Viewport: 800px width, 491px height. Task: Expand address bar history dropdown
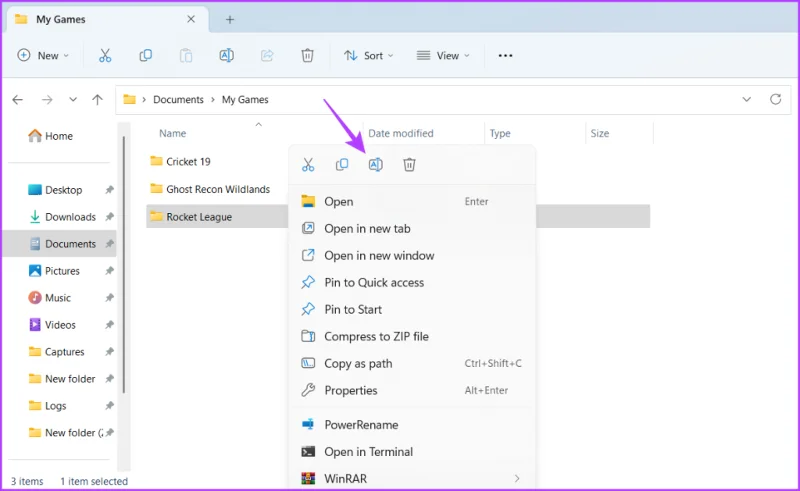pyautogui.click(x=746, y=100)
